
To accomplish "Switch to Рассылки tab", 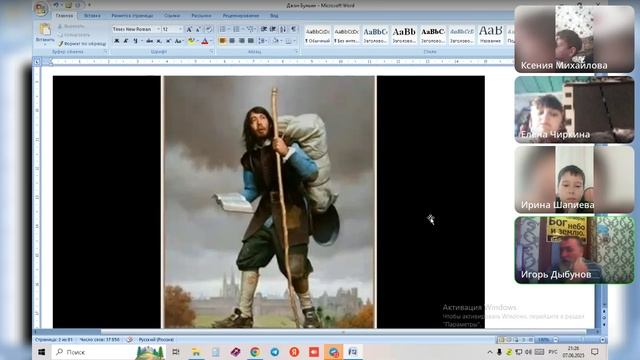I will click(x=201, y=16).
